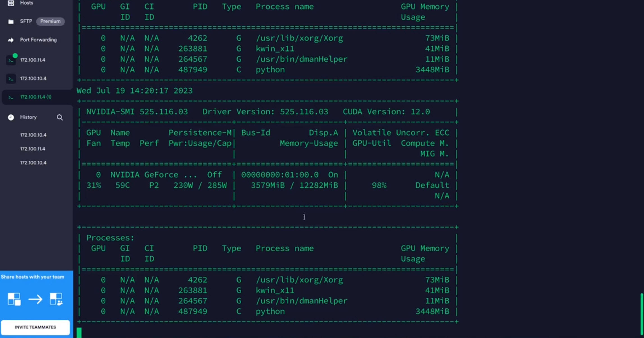644x338 pixels.
Task: Click PID 487949 in lower process table
Action: [193, 312]
